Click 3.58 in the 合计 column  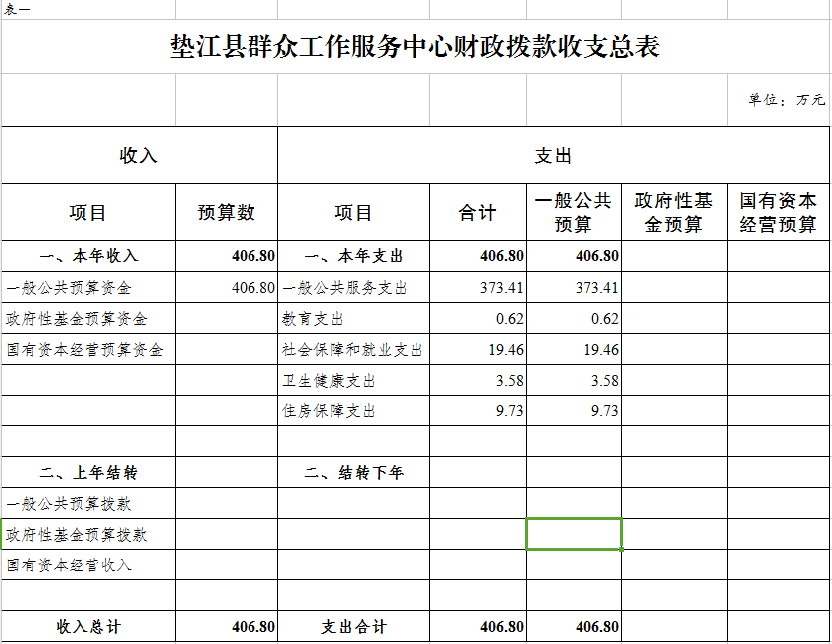point(478,381)
